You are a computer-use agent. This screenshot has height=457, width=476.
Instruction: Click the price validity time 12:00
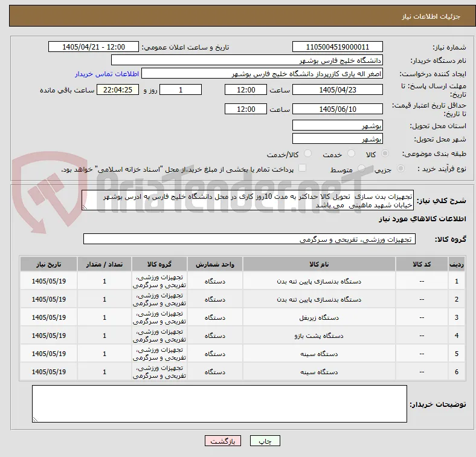point(246,109)
